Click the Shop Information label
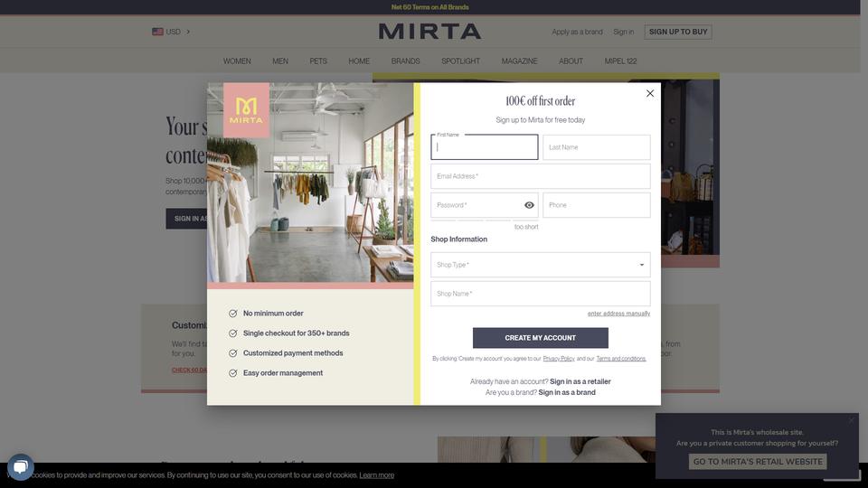This screenshot has height=488, width=868. 459,239
